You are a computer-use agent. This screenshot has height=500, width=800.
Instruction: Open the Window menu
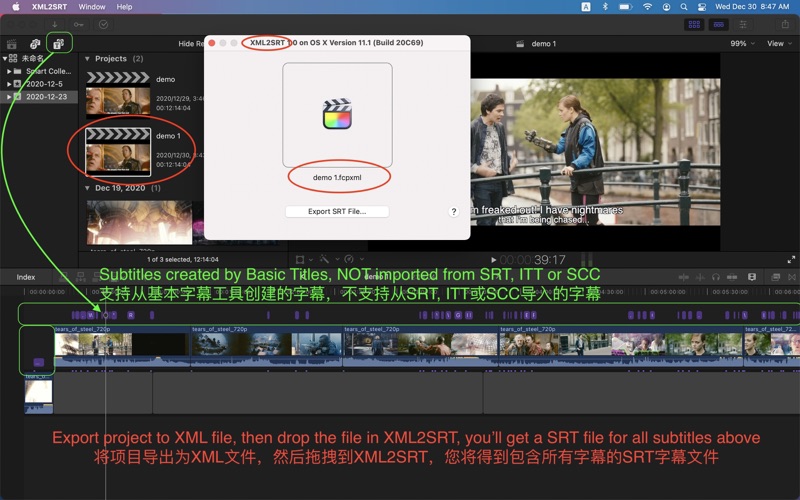(x=92, y=7)
